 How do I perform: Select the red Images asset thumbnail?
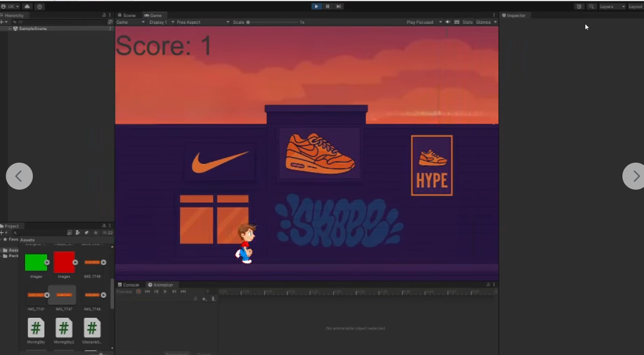(x=64, y=262)
